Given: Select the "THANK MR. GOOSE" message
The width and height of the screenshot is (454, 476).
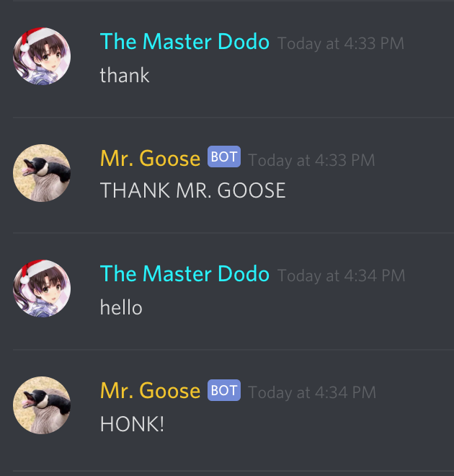Looking at the screenshot, I should coord(193,190).
